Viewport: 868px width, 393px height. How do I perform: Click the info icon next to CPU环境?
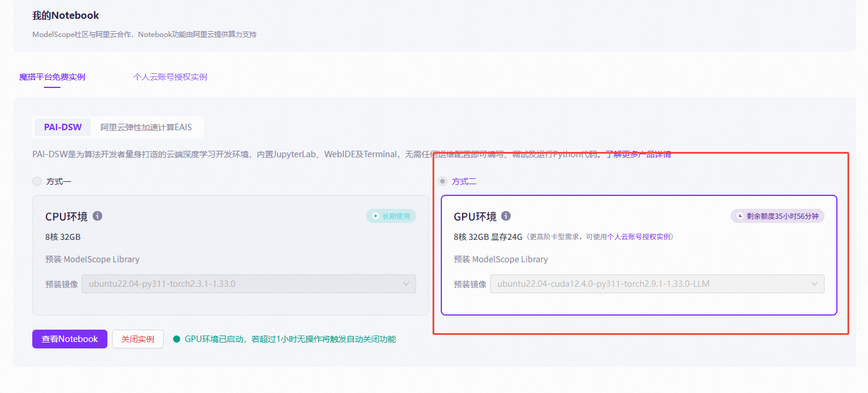pyautogui.click(x=97, y=216)
